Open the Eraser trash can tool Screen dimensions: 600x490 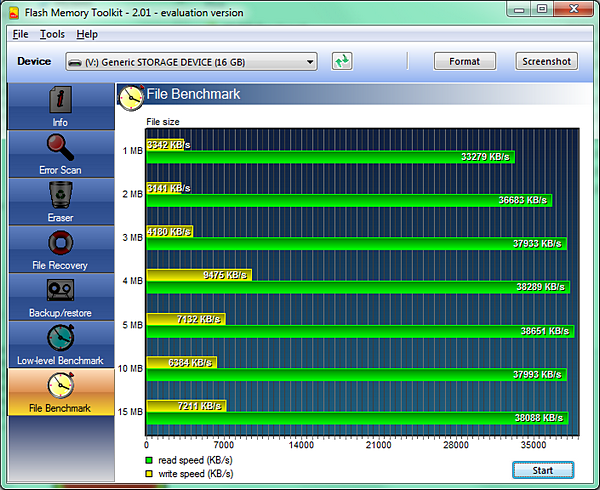tap(60, 195)
